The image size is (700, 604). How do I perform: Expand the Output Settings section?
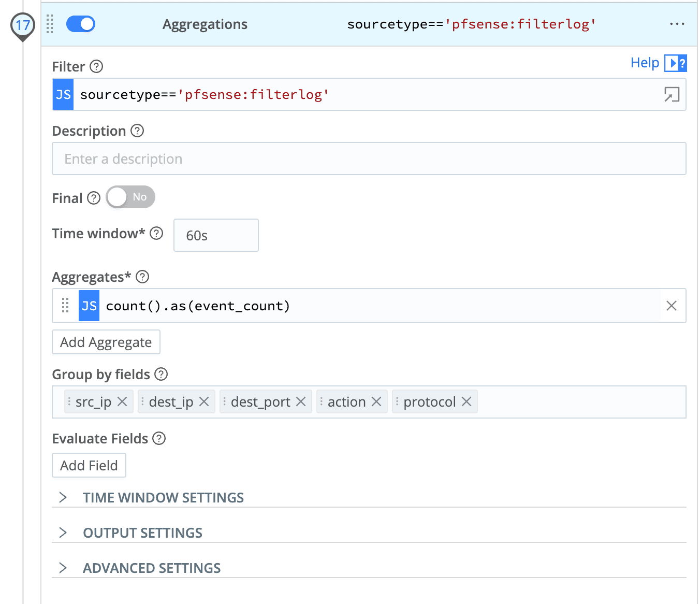[x=142, y=533]
